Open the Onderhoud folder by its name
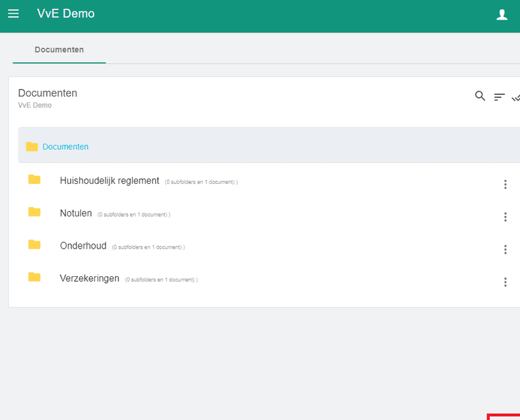This screenshot has height=420, width=520. (x=83, y=245)
